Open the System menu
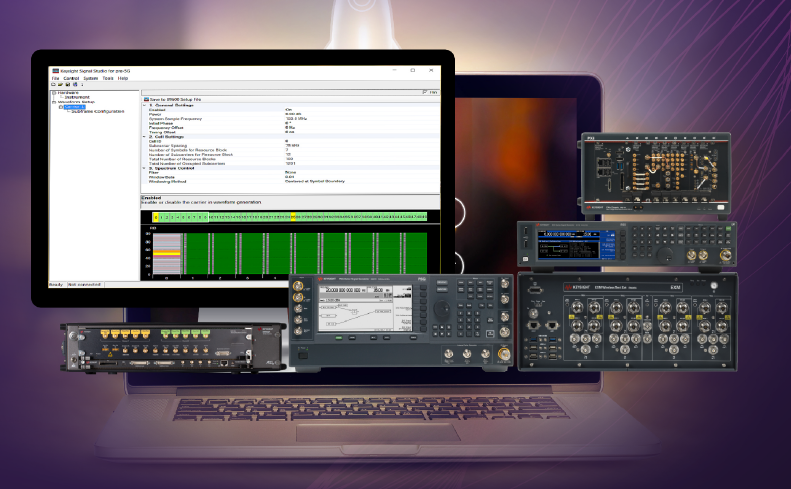This screenshot has width=791, height=489. click(x=91, y=78)
